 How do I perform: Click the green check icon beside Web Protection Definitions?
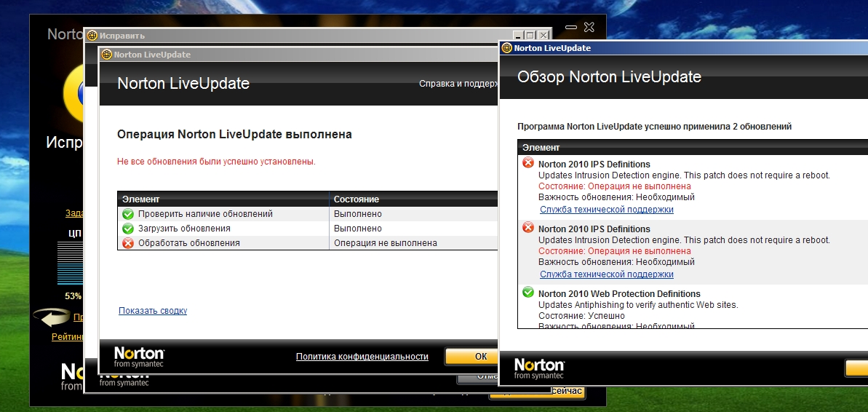coord(528,292)
